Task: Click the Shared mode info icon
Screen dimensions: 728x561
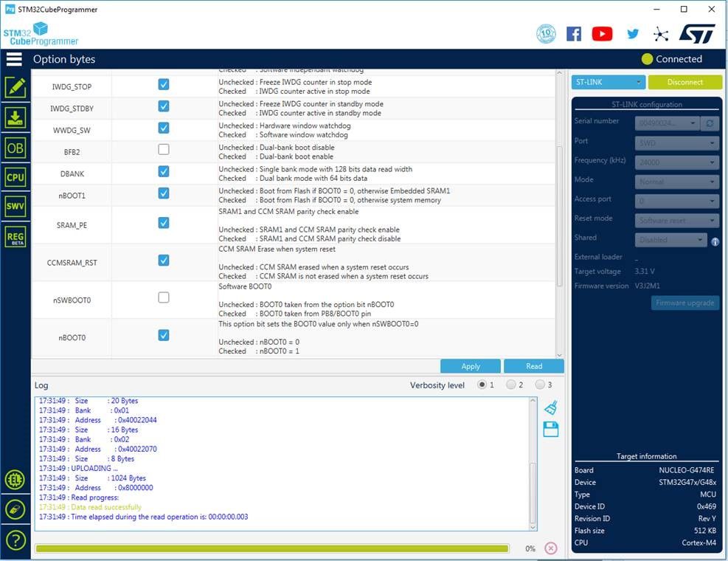Action: 715,241
